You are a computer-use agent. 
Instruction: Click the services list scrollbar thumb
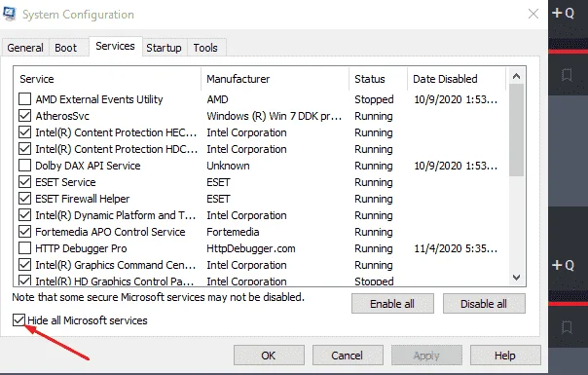pyautogui.click(x=516, y=130)
